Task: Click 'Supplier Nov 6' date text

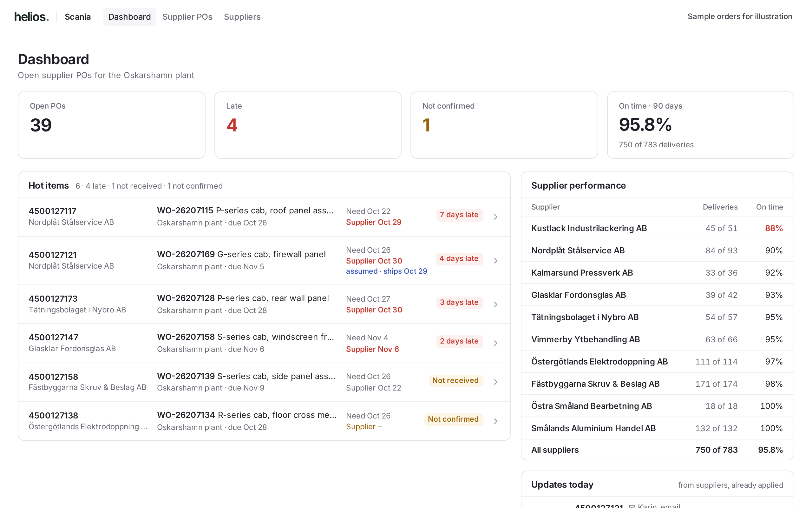Action: pos(372,349)
